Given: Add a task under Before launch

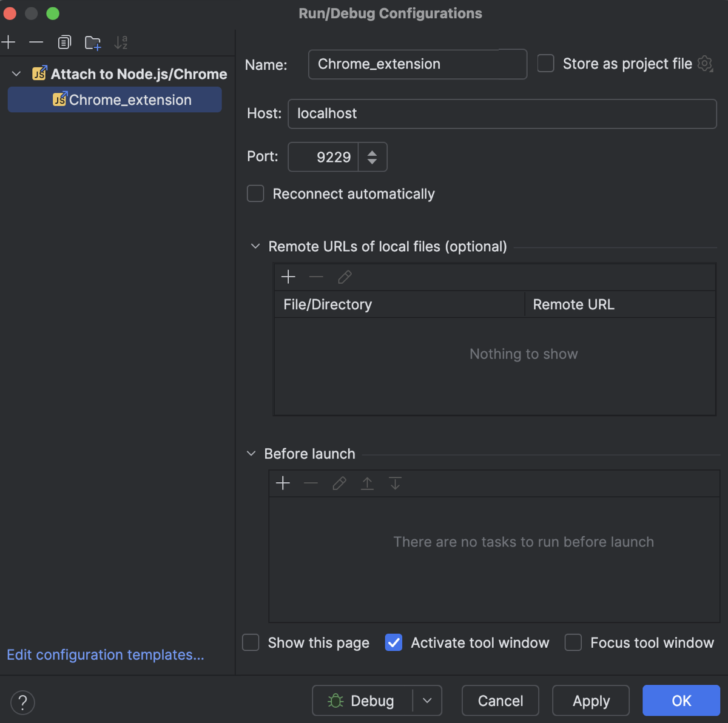Looking at the screenshot, I should pyautogui.click(x=283, y=483).
